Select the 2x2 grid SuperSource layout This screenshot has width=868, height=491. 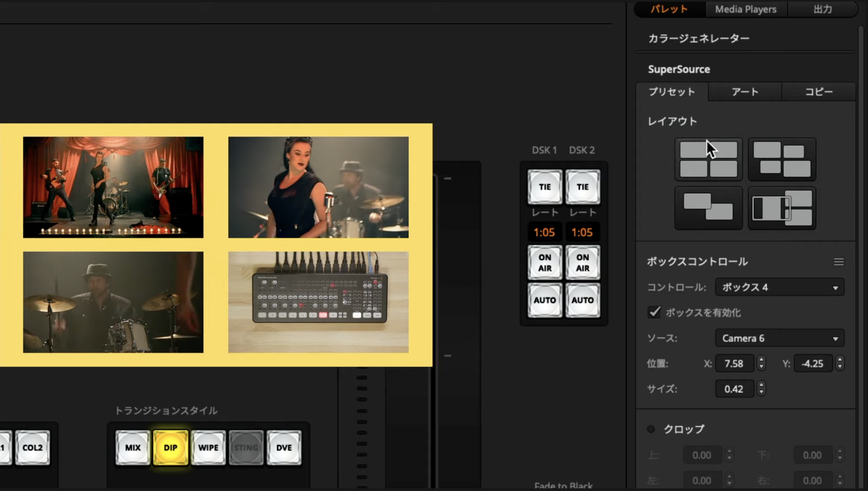pos(708,159)
